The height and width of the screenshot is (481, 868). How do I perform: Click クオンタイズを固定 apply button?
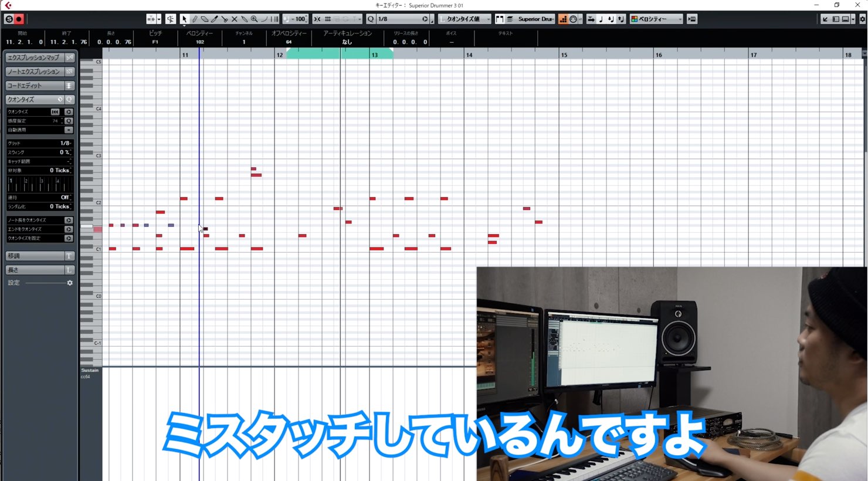(69, 238)
